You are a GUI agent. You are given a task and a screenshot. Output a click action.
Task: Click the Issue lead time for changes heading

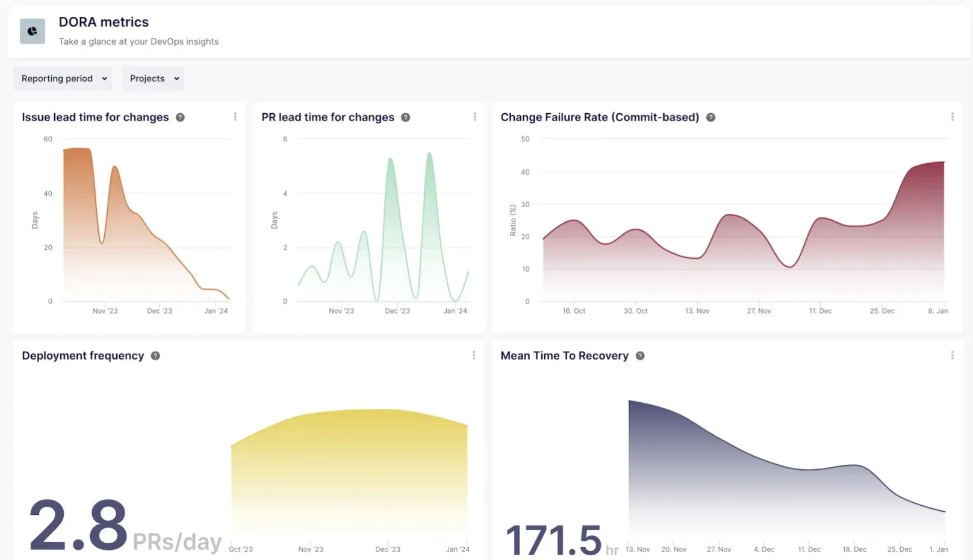tap(95, 117)
